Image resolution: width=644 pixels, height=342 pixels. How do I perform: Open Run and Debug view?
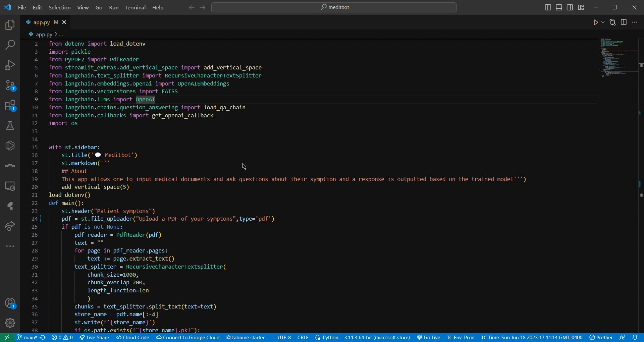coord(10,65)
